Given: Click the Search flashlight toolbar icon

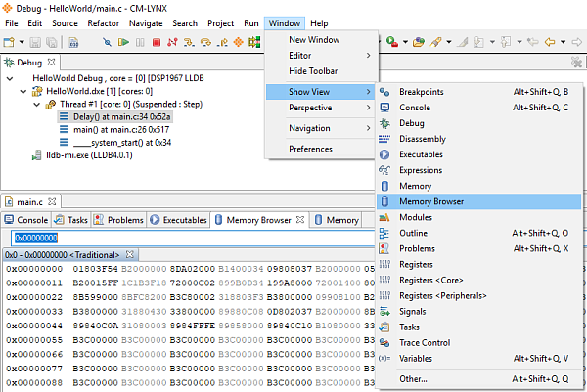Looking at the screenshot, I should (x=435, y=42).
